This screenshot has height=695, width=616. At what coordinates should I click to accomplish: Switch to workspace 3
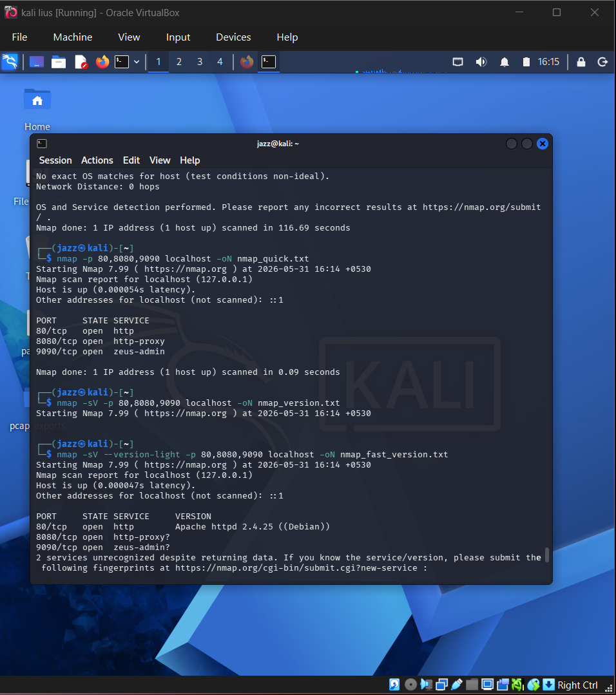(200, 62)
